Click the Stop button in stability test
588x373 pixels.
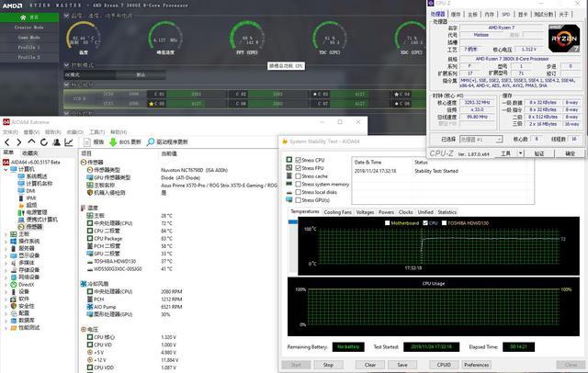(x=328, y=365)
